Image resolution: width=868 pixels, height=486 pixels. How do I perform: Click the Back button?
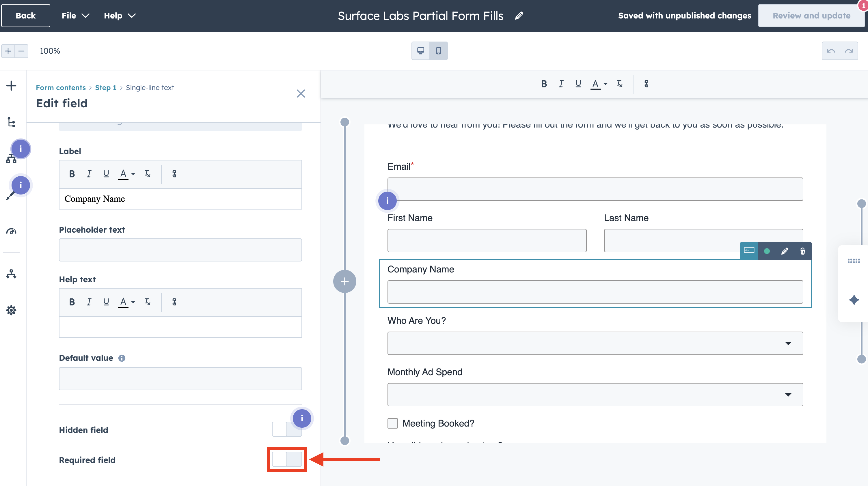(x=26, y=16)
